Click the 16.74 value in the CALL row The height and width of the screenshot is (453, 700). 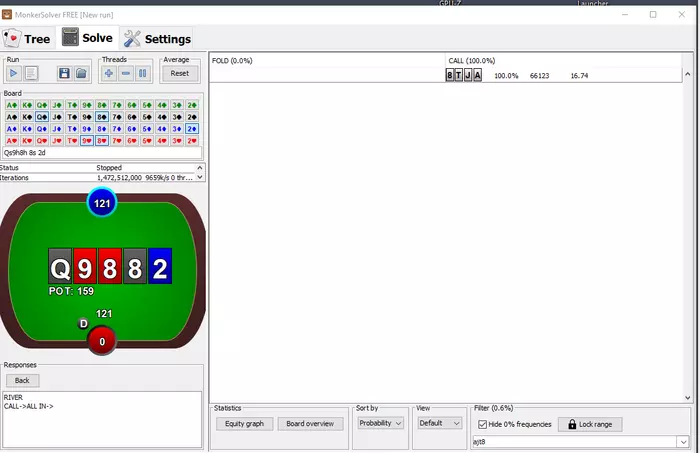point(579,76)
